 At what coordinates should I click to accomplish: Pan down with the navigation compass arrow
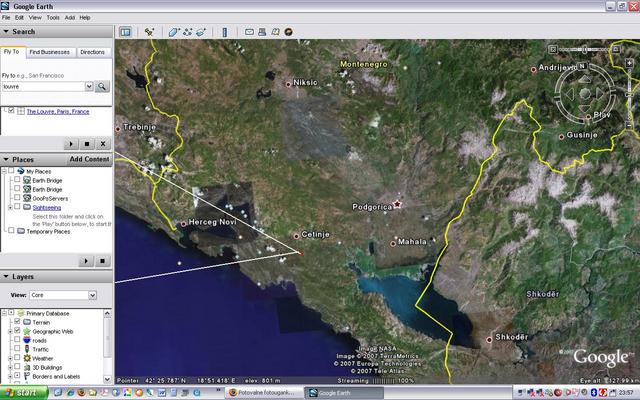(x=585, y=109)
